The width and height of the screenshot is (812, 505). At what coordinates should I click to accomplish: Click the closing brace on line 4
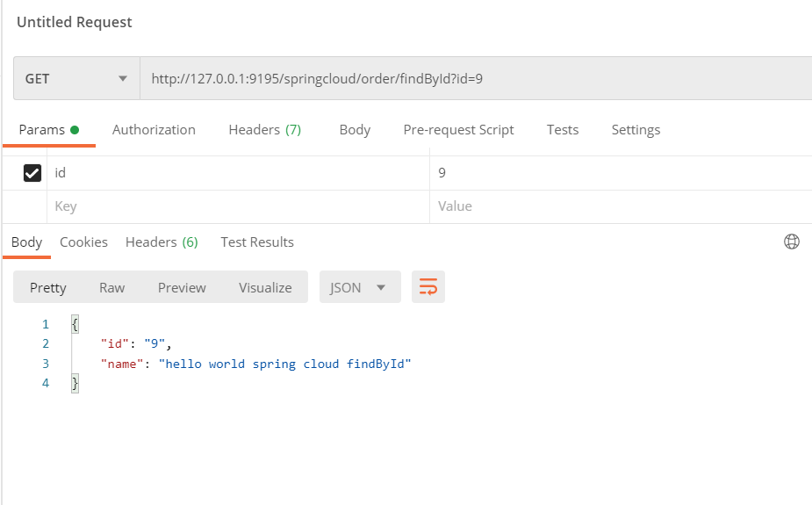tap(75, 383)
